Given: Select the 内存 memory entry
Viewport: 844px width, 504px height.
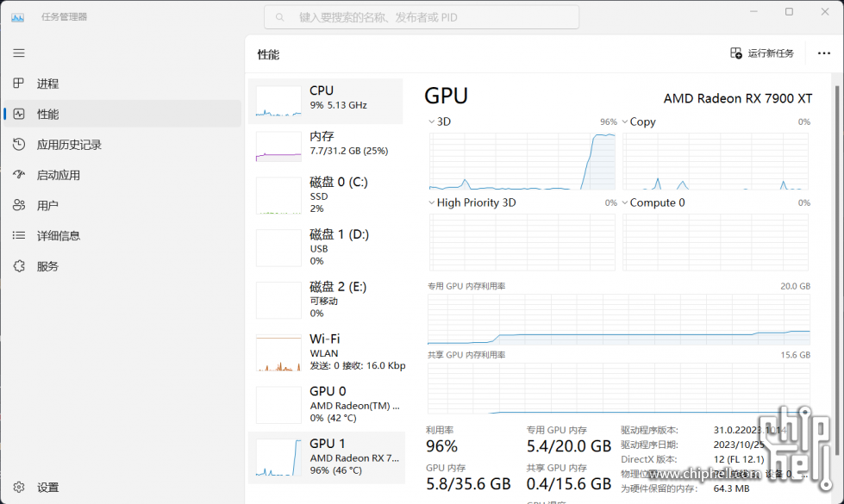Looking at the screenshot, I should coord(326,146).
